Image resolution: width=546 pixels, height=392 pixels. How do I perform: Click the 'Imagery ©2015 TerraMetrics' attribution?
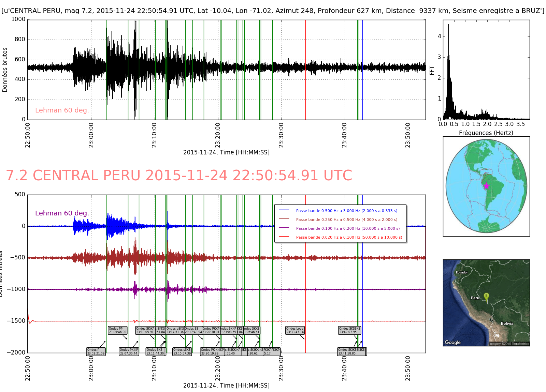[509, 344]
